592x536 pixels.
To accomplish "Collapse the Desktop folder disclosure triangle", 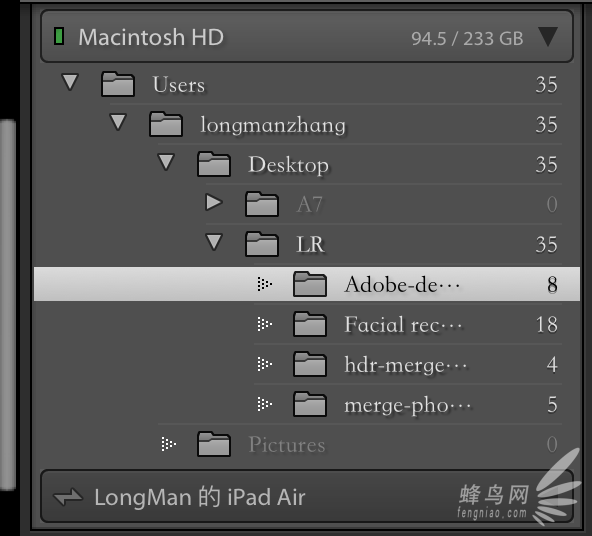I will pos(166,162).
